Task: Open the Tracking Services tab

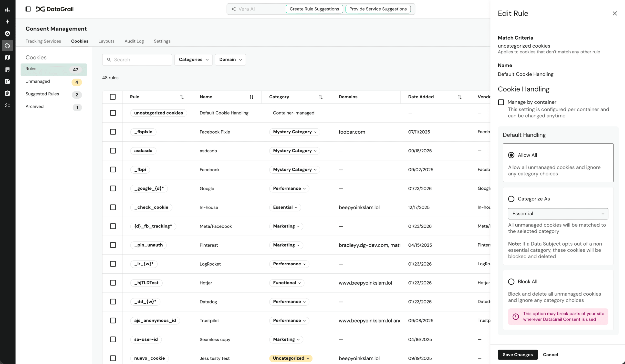Action: point(43,41)
